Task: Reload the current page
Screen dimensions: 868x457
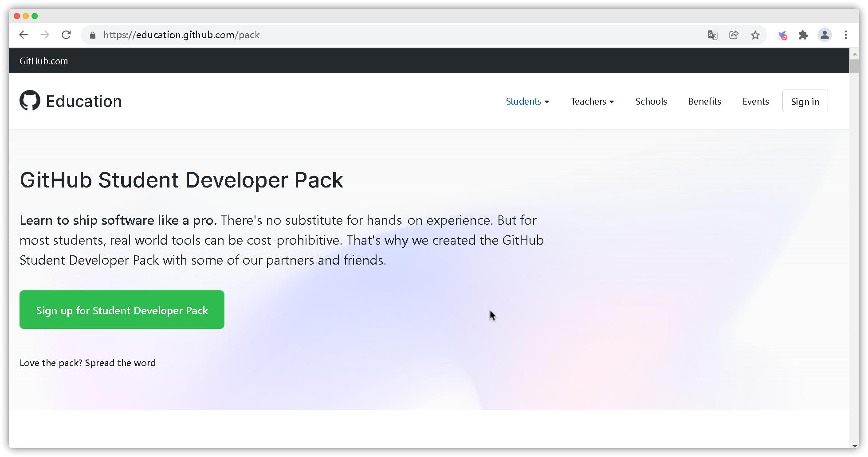Action: [x=67, y=35]
